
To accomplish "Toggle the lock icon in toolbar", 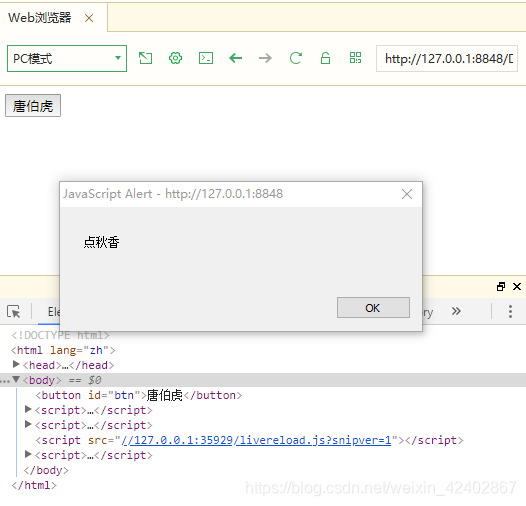I will pos(325,58).
